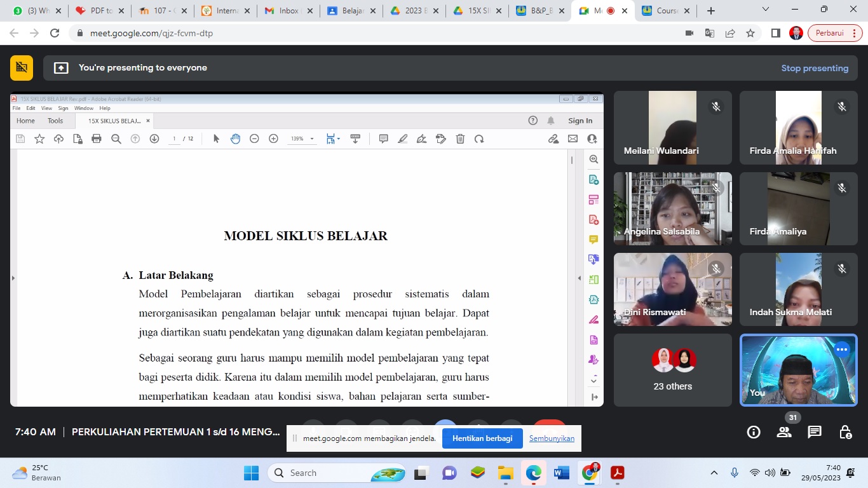The width and height of the screenshot is (868, 488).
Task: Open Adobe Acrobat from the taskbar
Action: pyautogui.click(x=616, y=473)
